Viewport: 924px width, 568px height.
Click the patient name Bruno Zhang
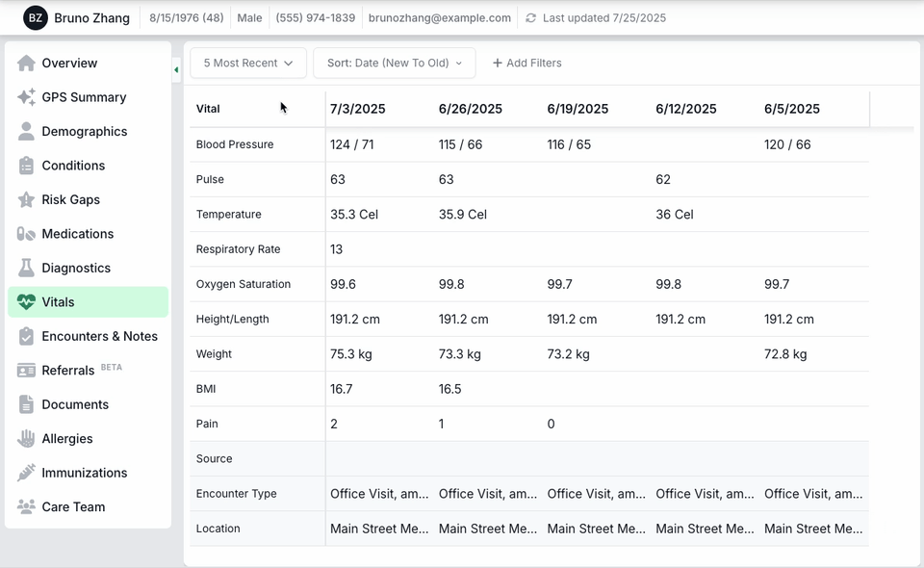92,18
